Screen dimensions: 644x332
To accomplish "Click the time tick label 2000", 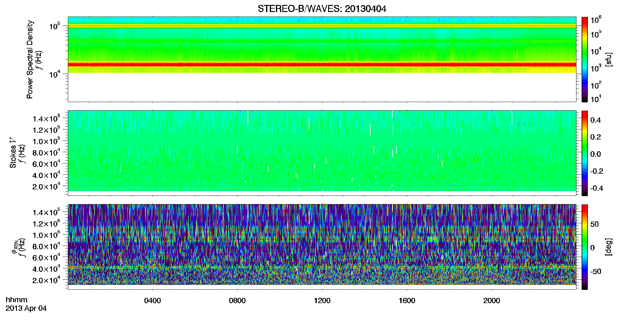I will tap(492, 301).
